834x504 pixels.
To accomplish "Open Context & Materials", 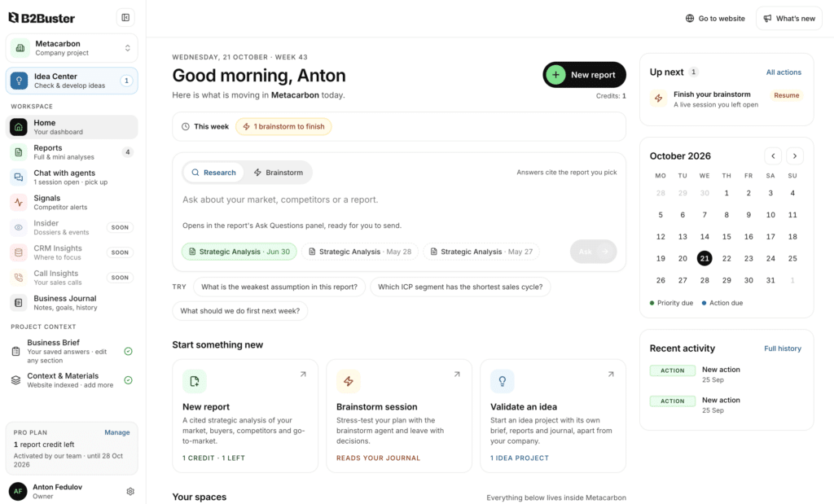I will [72, 380].
